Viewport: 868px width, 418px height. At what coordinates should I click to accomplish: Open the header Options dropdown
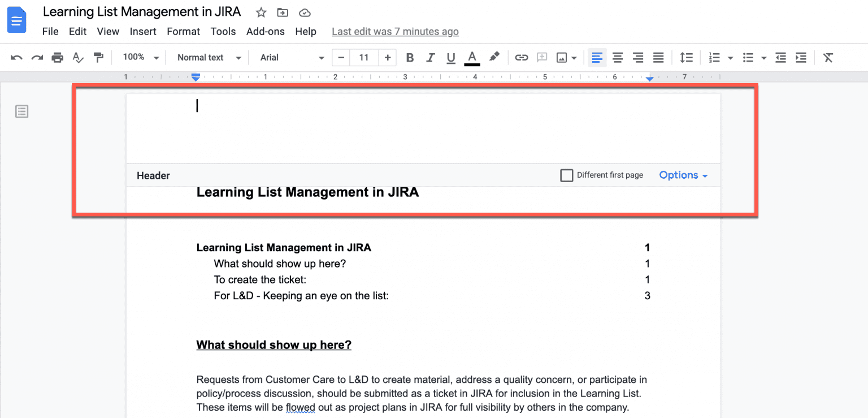click(683, 175)
